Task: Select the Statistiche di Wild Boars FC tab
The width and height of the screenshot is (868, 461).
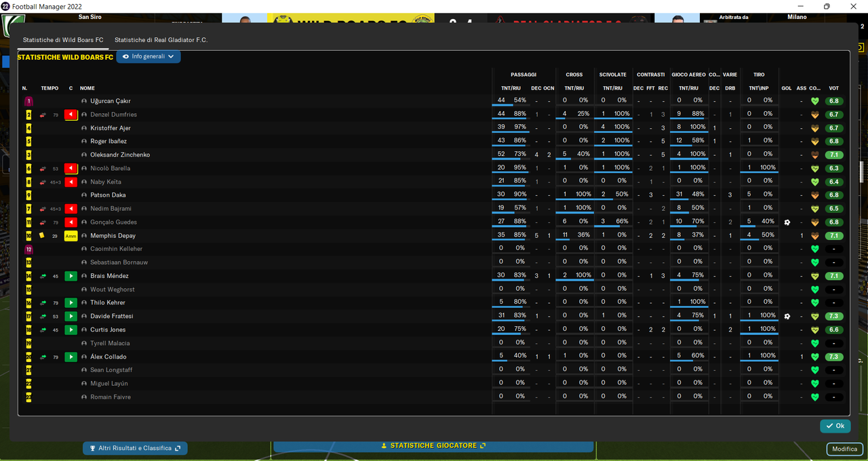Action: (x=63, y=40)
